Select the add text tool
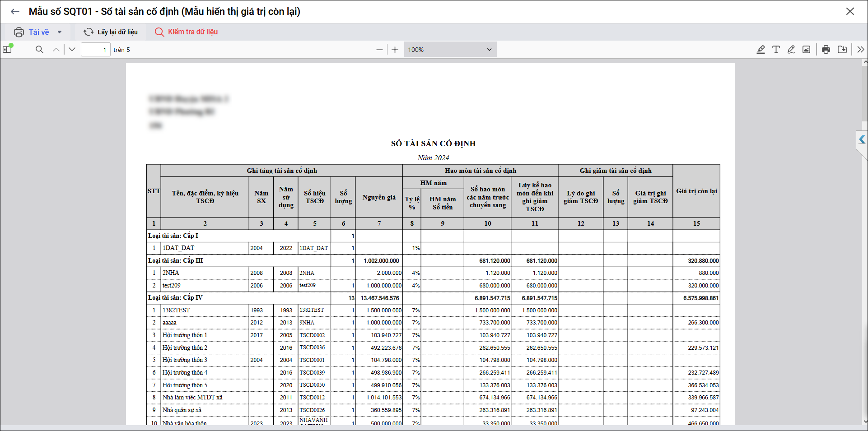 (x=776, y=50)
